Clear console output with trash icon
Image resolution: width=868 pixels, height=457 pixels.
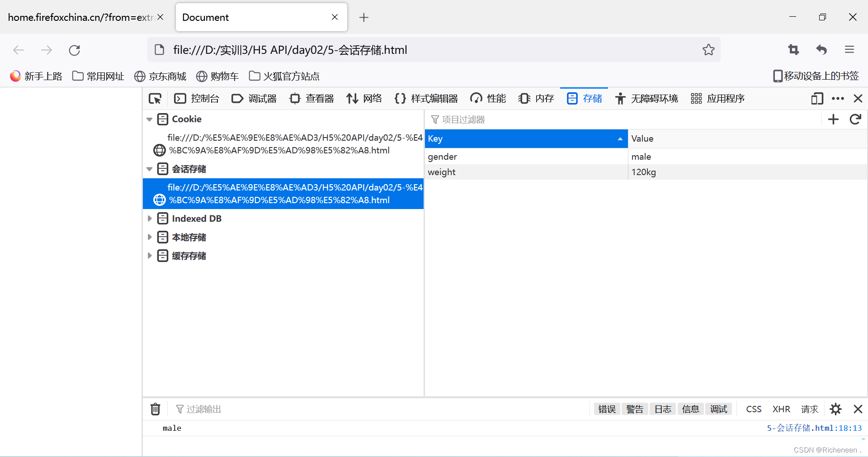[155, 409]
